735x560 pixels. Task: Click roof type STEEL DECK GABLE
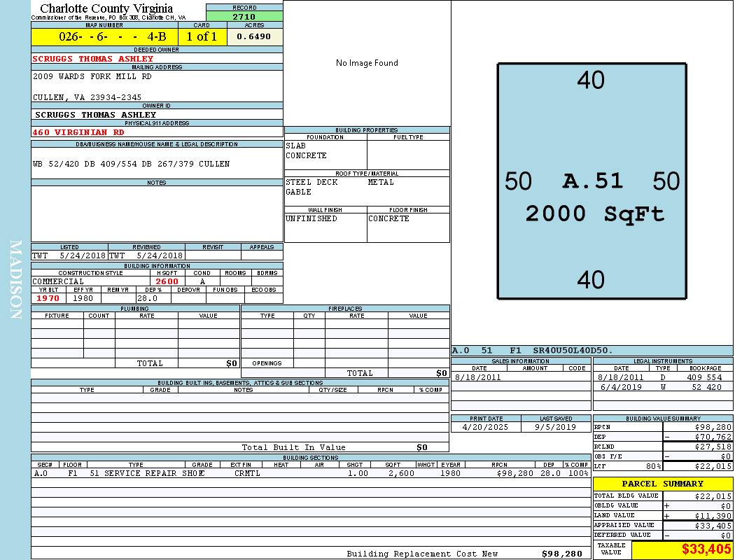[311, 187]
